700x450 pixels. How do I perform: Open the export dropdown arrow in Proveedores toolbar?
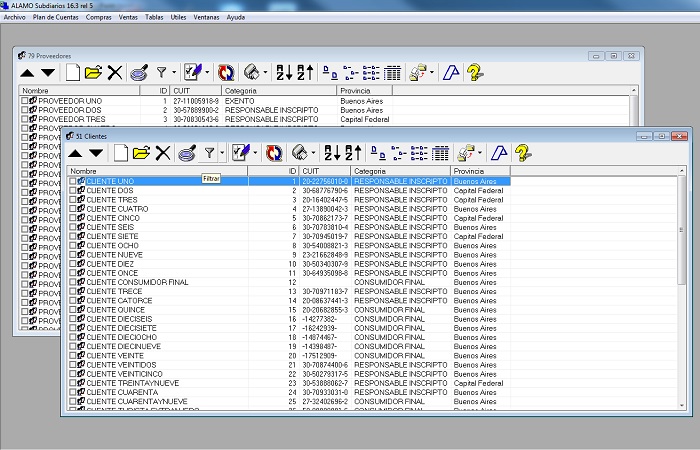click(x=432, y=72)
